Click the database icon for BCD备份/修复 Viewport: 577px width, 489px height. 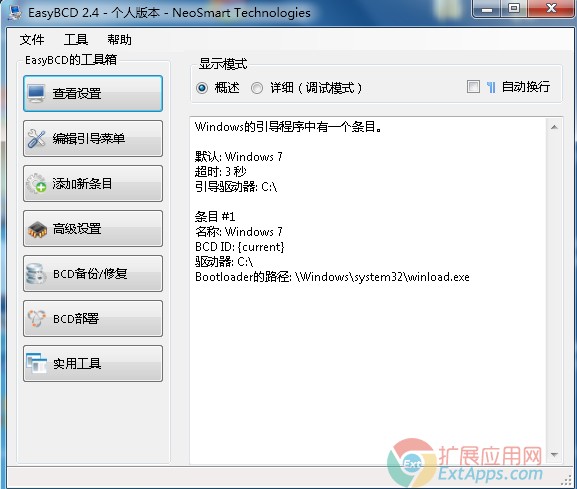click(x=36, y=274)
